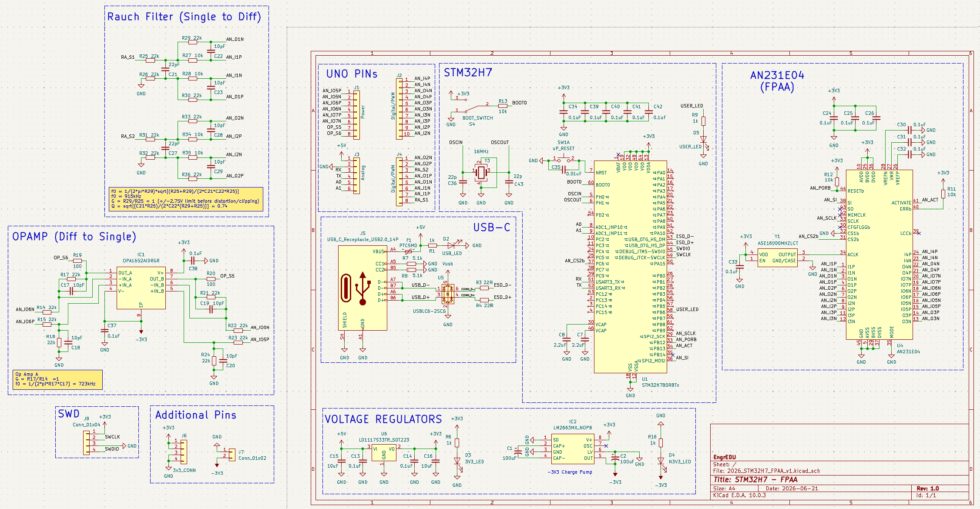Screen dimensions: 980x509
Task: Click the 'RA_S1' label in Rauch Filter
Action: coord(128,57)
